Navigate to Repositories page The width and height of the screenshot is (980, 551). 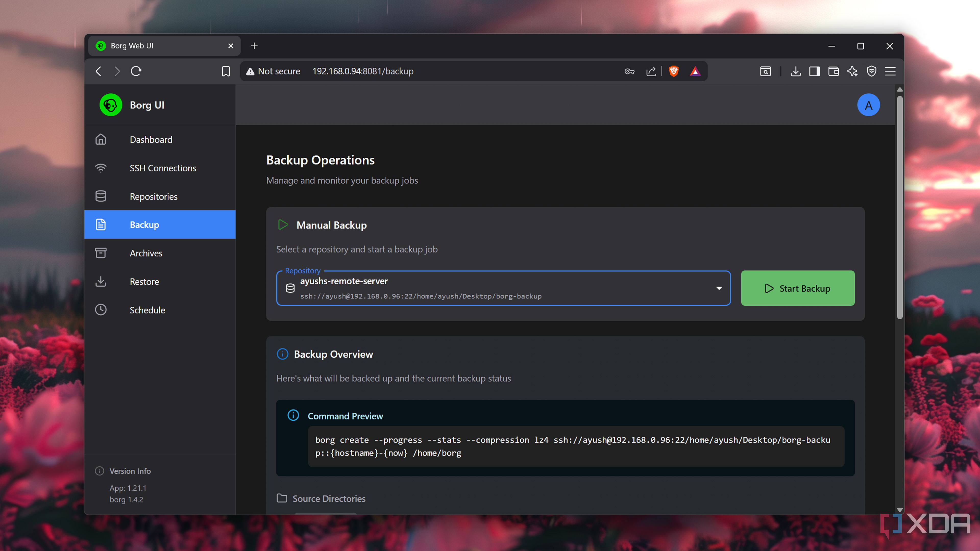tap(160, 196)
